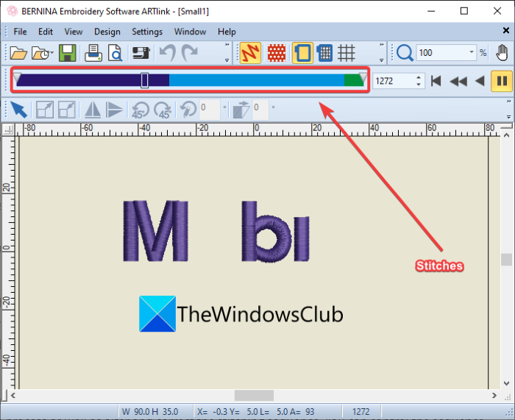Expand the zoom percentage dropdown
515x420 pixels.
[x=472, y=52]
